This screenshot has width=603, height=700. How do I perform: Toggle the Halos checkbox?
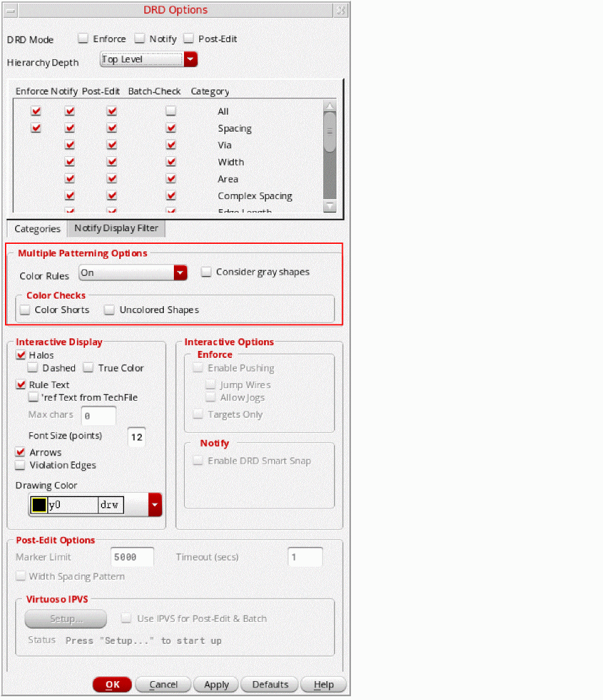point(21,355)
